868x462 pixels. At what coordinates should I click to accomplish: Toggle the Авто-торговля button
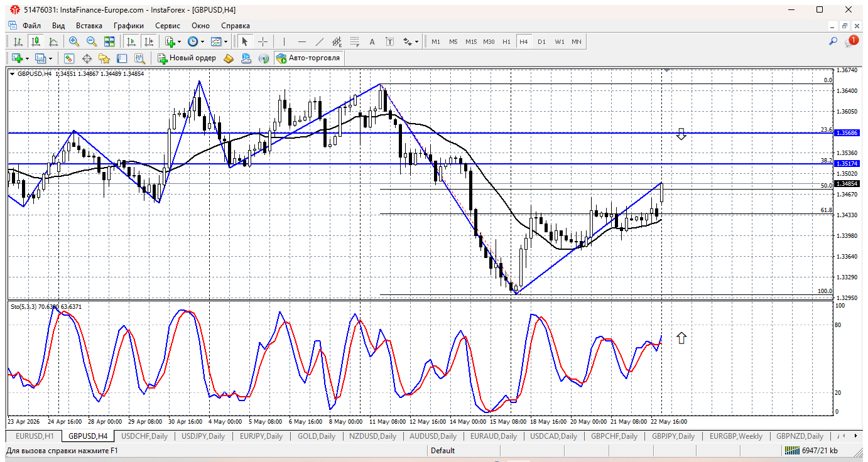308,58
